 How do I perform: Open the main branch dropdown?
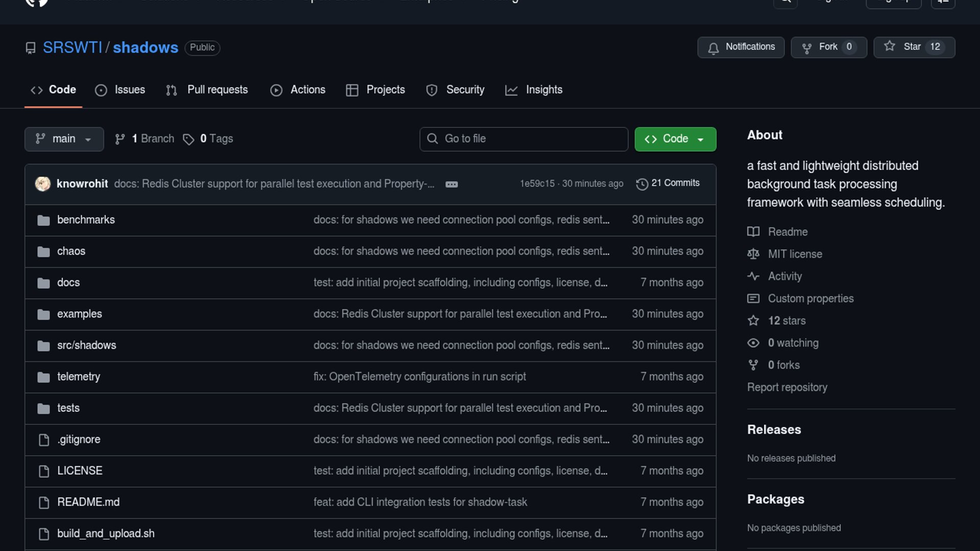click(64, 139)
